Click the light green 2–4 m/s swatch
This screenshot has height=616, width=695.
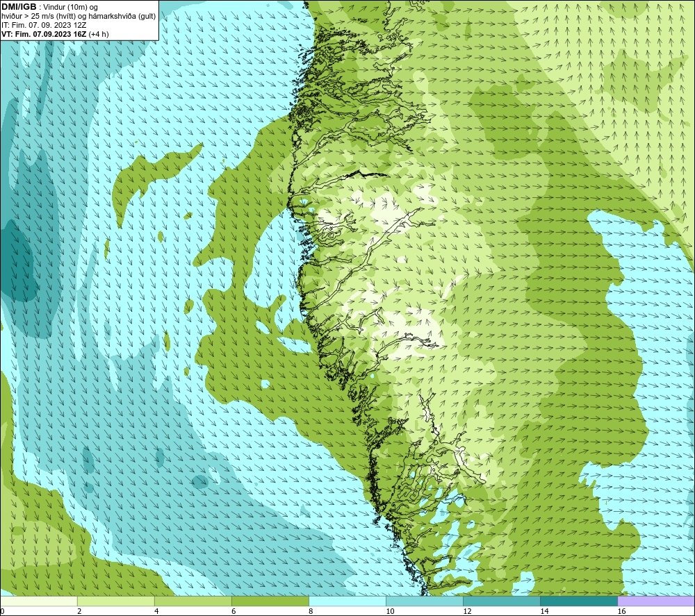click(x=115, y=601)
